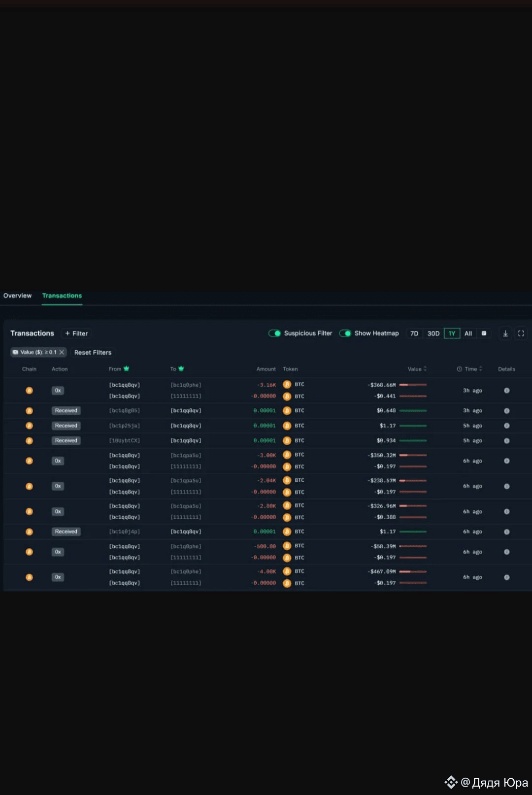Sort by the Value column arrows

point(425,369)
